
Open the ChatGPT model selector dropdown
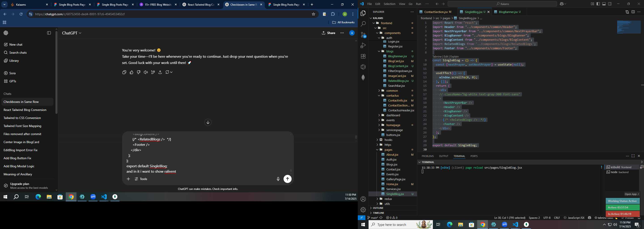[72, 33]
